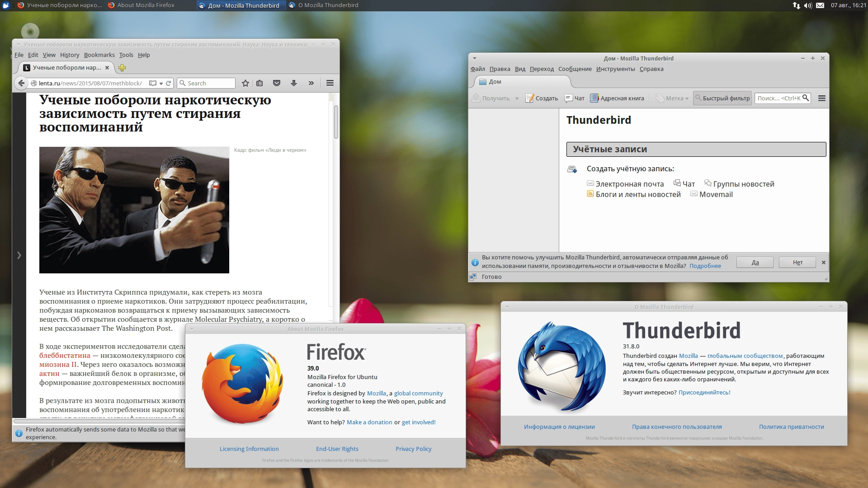Click Make a donation link
Screen dimensions: 868x488
369,422
